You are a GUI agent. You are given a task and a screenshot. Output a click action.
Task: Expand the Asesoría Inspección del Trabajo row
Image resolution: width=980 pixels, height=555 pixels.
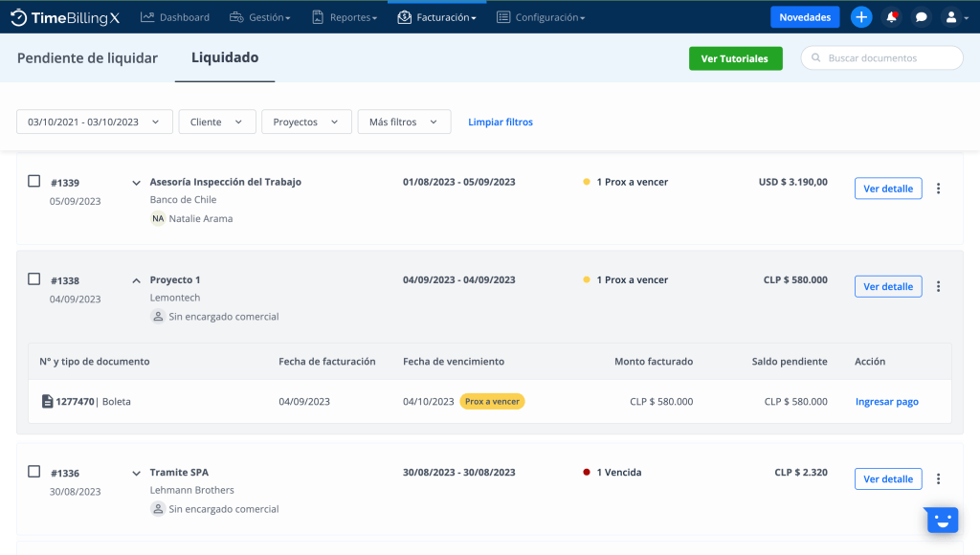[x=136, y=183]
